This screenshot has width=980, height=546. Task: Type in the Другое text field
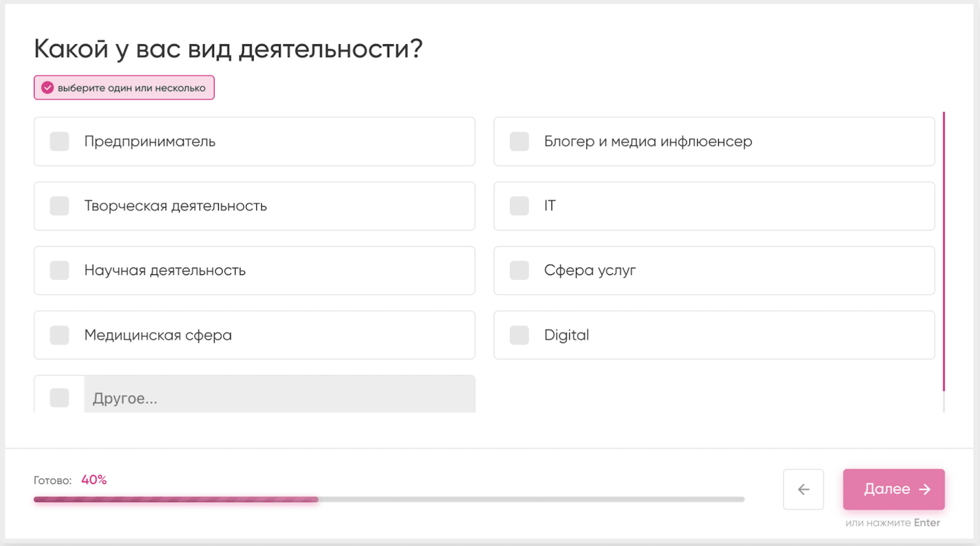(x=279, y=398)
